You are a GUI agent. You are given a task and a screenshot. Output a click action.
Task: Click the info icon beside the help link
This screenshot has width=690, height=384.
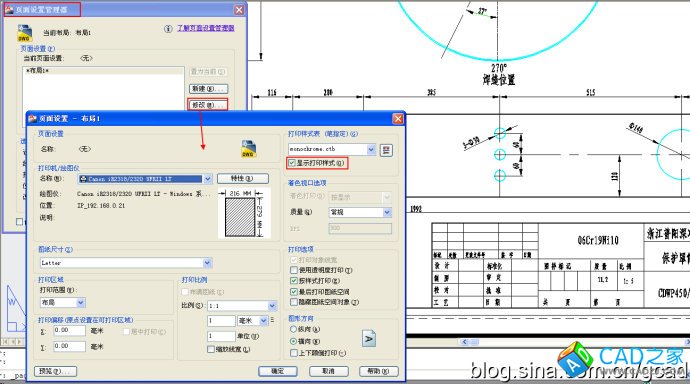[168, 29]
